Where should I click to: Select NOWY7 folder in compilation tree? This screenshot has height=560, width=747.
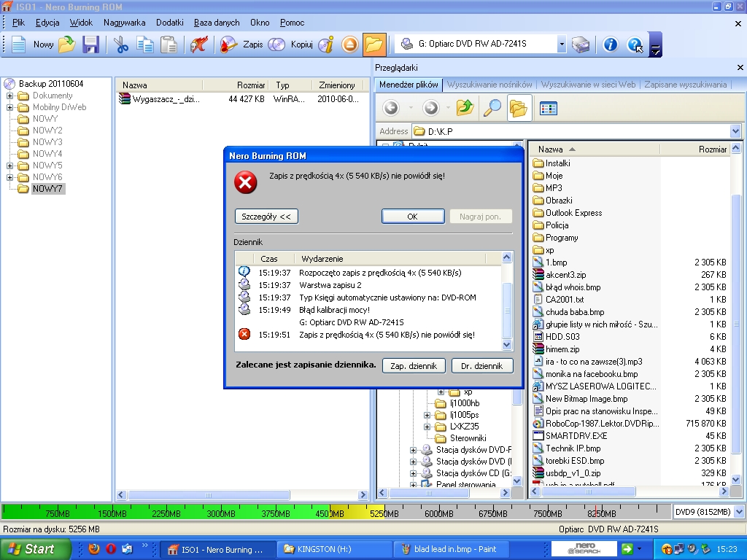pos(47,189)
